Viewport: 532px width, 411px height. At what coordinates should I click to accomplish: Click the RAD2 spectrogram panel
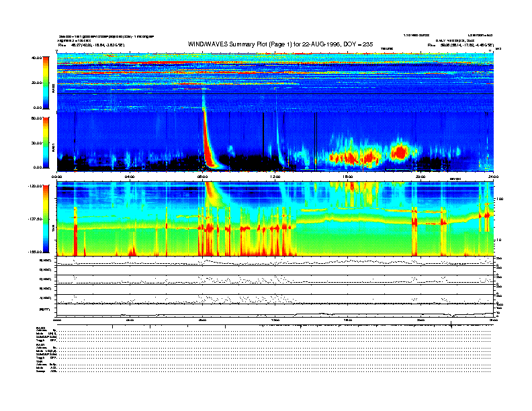(275, 83)
